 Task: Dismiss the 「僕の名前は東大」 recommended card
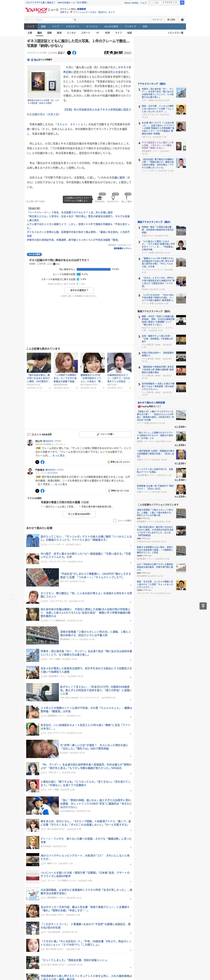pos(50,388)
